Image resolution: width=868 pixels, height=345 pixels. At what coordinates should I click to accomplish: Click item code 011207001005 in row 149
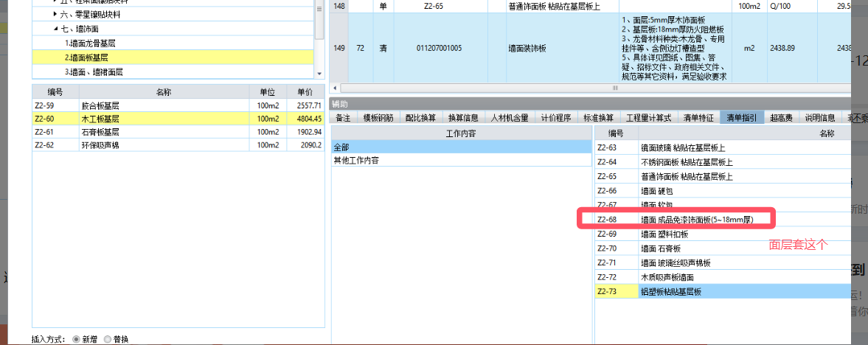(439, 48)
